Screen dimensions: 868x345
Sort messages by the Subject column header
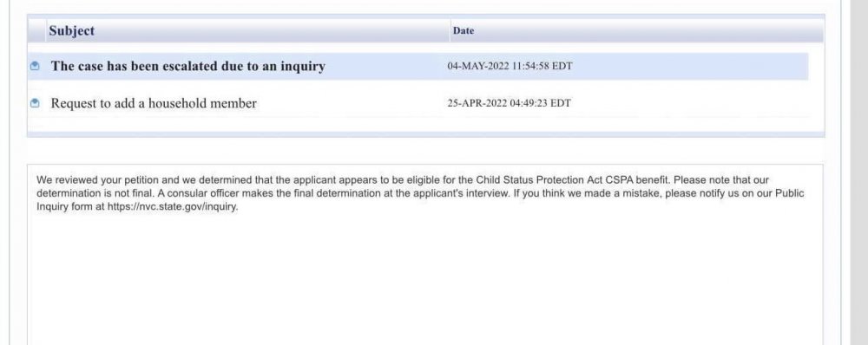(x=71, y=31)
